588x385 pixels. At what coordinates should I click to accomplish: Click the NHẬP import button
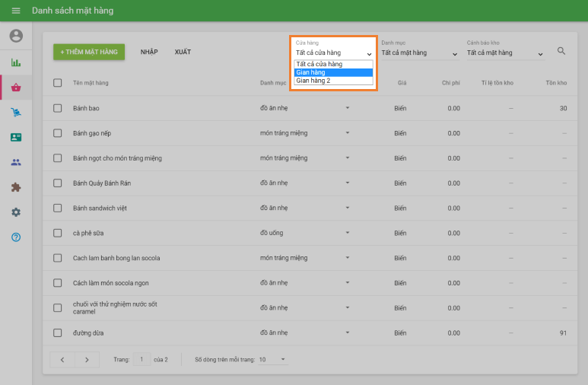click(x=149, y=52)
